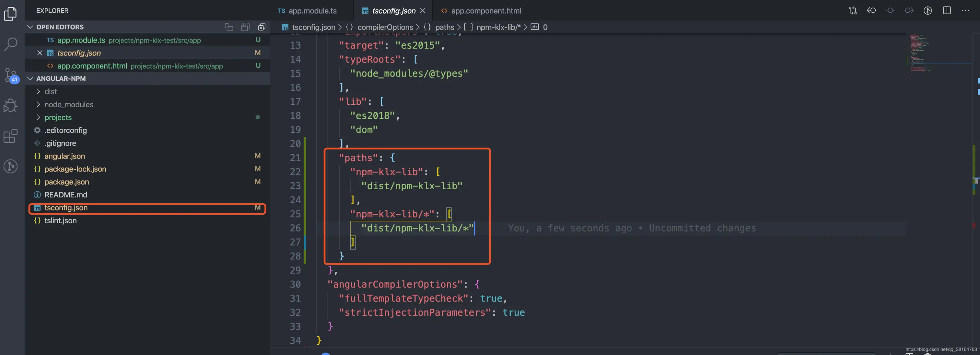
Task: Click the Explorer files icon in activity bar
Action: click(11, 14)
